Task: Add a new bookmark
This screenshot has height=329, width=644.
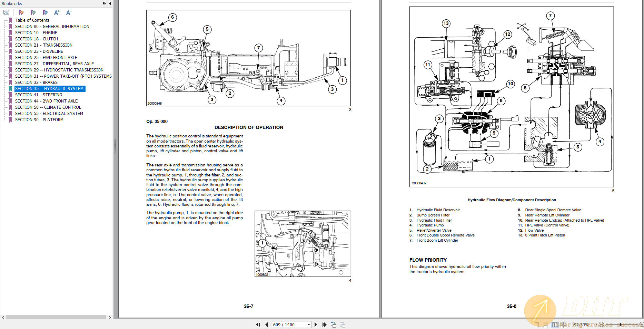Action: coord(33,12)
